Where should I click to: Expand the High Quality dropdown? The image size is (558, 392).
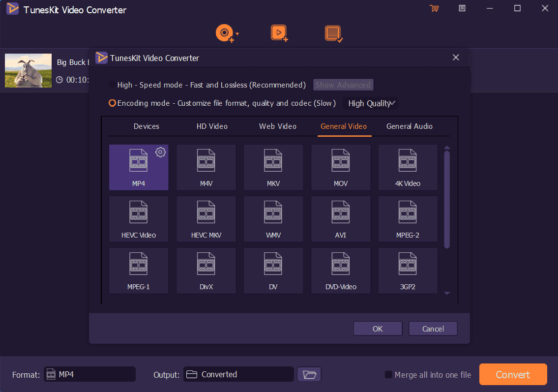pos(371,103)
